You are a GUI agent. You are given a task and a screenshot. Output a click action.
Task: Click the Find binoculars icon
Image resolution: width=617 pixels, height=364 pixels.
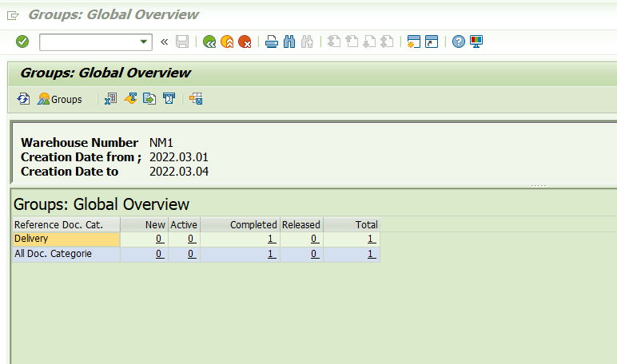click(x=289, y=42)
